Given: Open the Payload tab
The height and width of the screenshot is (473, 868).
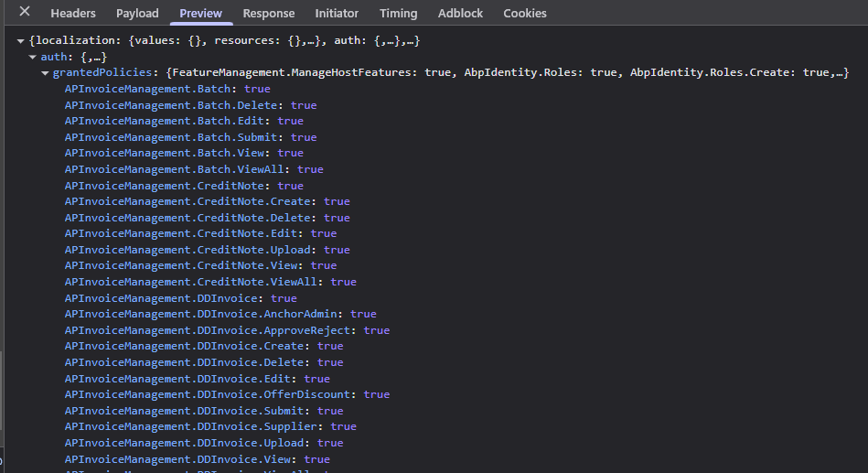Looking at the screenshot, I should tap(137, 13).
